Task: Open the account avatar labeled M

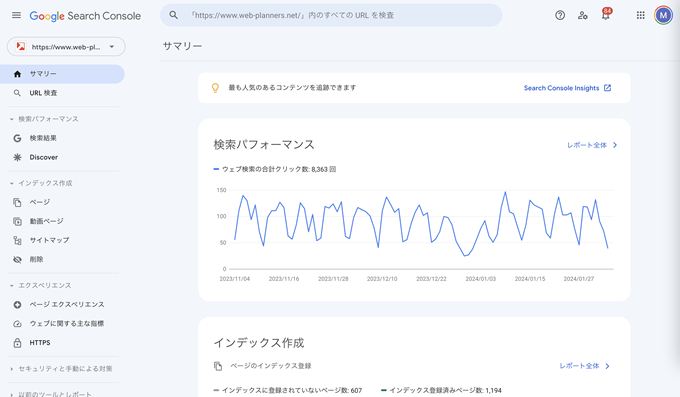Action: point(663,16)
